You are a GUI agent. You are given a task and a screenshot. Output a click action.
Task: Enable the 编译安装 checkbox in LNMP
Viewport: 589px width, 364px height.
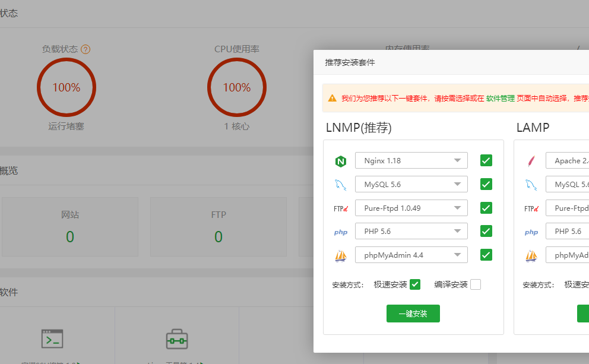pyautogui.click(x=476, y=284)
